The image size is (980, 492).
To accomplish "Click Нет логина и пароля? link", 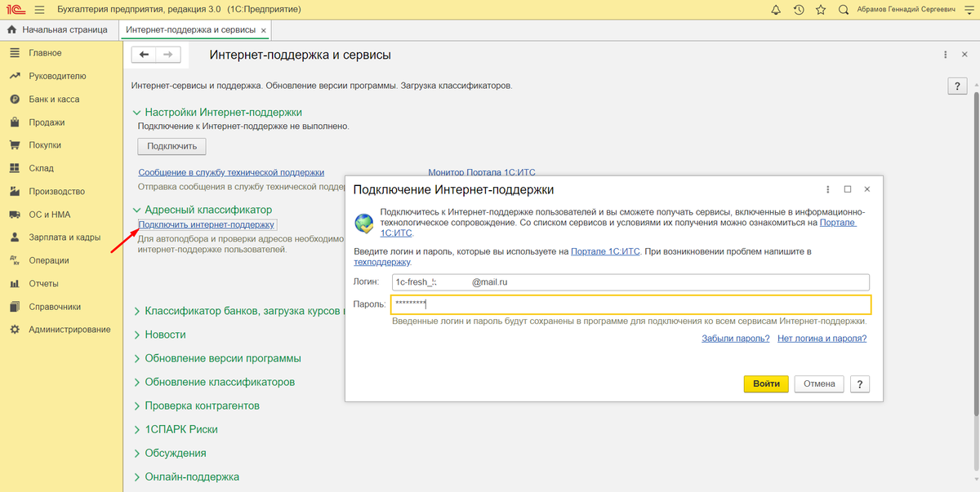I will [x=822, y=338].
